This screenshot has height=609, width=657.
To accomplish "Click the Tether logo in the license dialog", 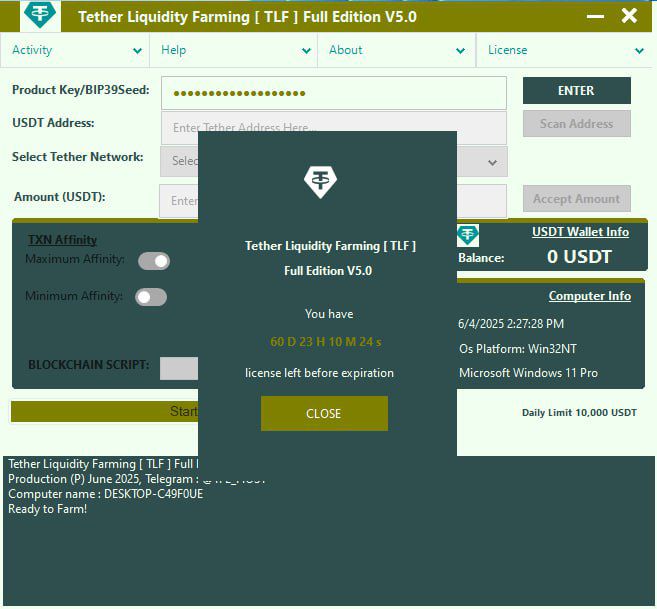I will (320, 181).
